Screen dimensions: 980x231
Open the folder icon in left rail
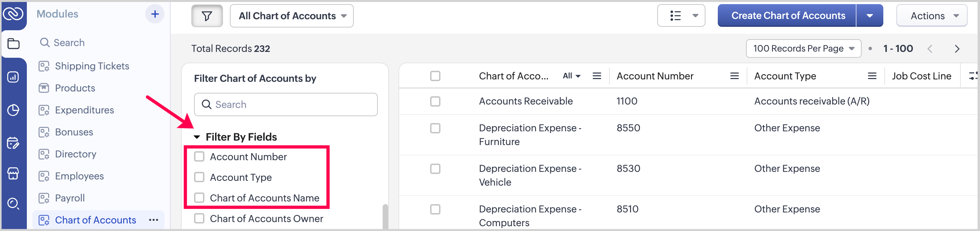[13, 44]
